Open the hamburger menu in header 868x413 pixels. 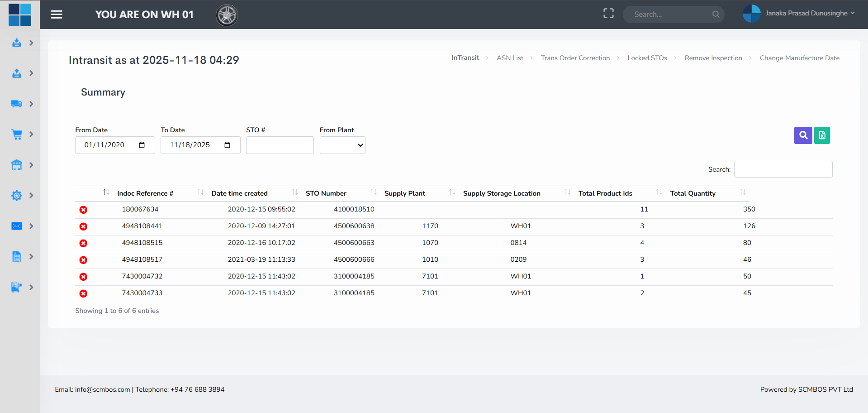[x=57, y=14]
